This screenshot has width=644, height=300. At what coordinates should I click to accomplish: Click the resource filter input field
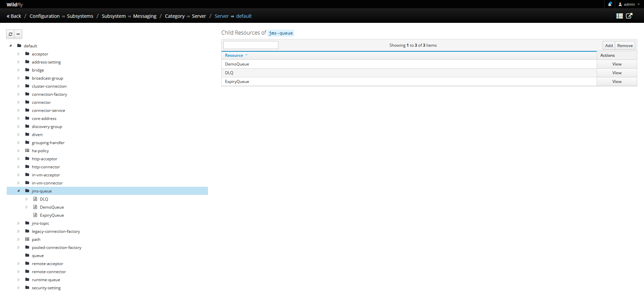tap(251, 45)
